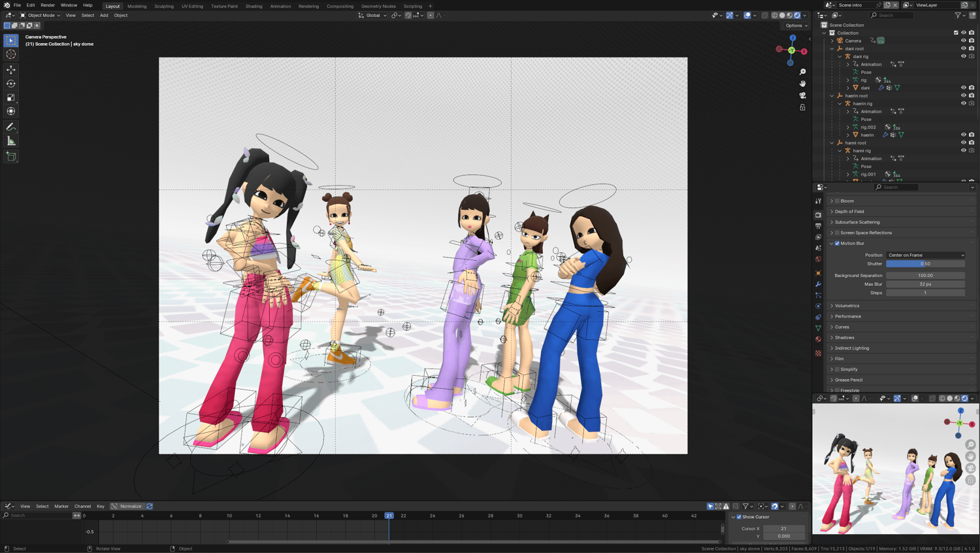Screen dimensions: 980x553
Task: Click the Add Cube tool
Action: tap(11, 156)
